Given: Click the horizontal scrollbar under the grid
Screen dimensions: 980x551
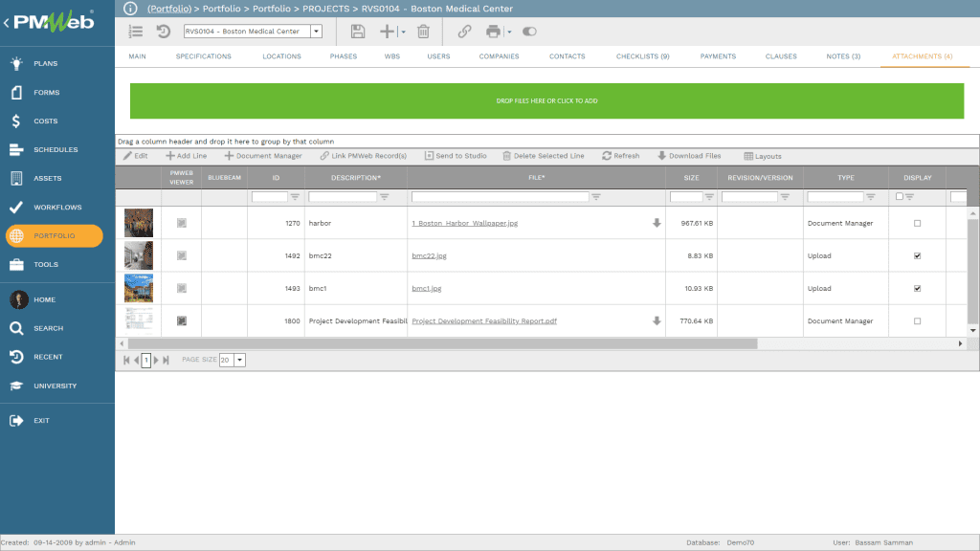Looking at the screenshot, I should 440,343.
